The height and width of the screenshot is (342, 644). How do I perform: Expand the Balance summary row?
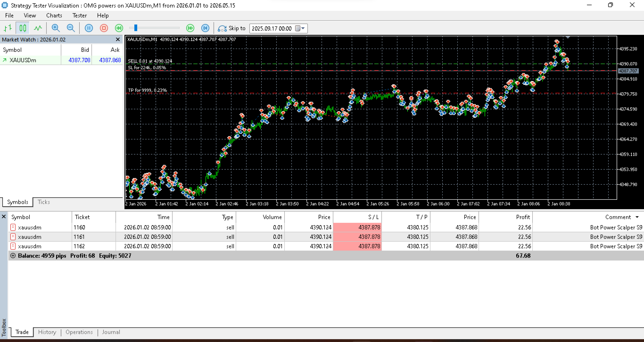[13, 256]
